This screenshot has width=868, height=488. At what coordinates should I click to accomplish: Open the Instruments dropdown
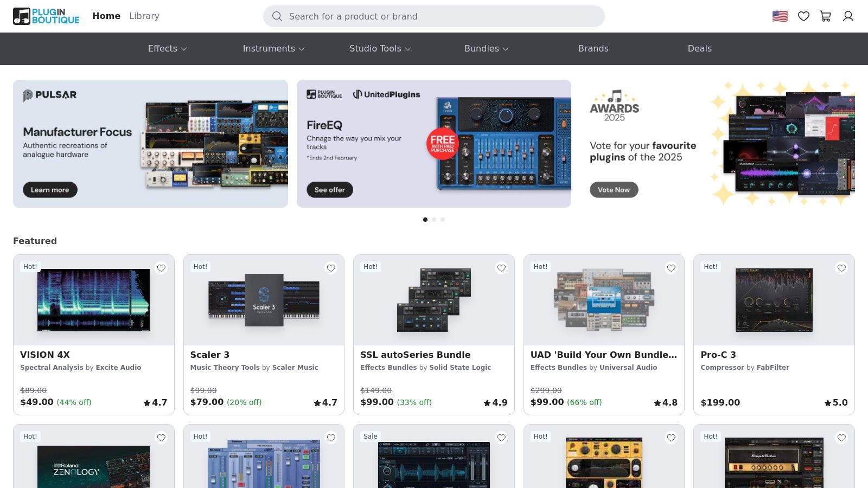click(x=273, y=49)
